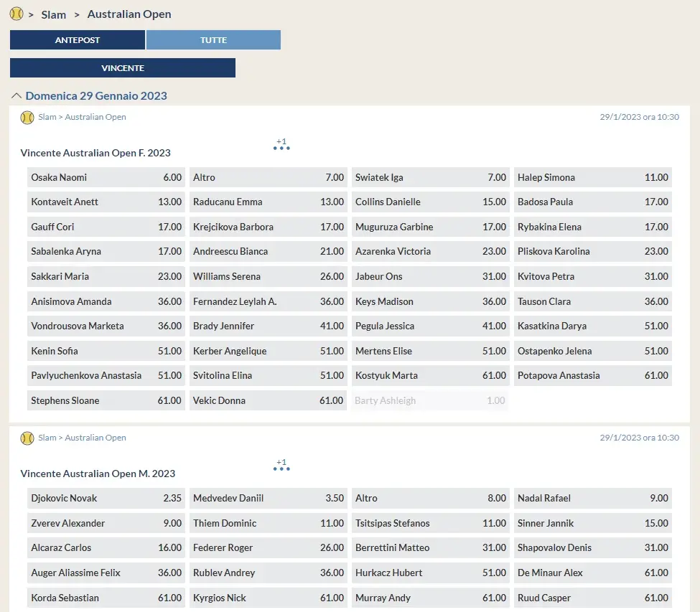Click the tennis ball icon above Vincente Australian Open M. 2023
The height and width of the screenshot is (612, 700).
point(27,438)
